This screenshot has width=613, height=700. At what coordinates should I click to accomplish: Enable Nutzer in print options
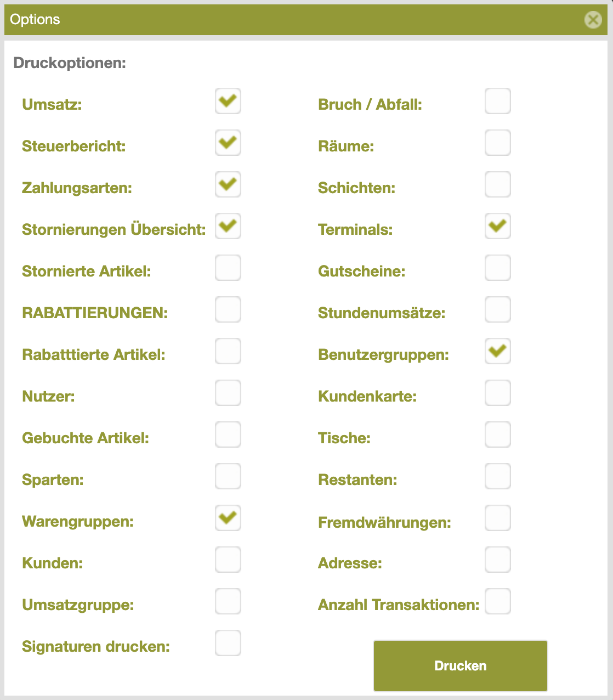coord(228,393)
